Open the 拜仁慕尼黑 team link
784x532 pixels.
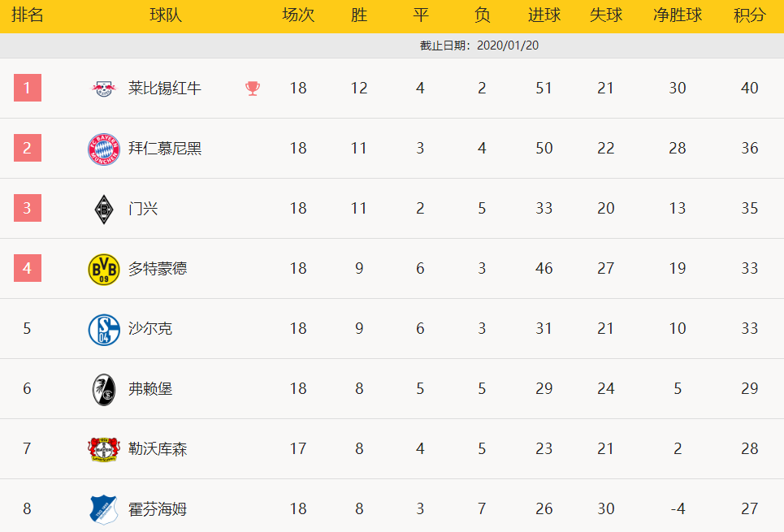coord(164,148)
